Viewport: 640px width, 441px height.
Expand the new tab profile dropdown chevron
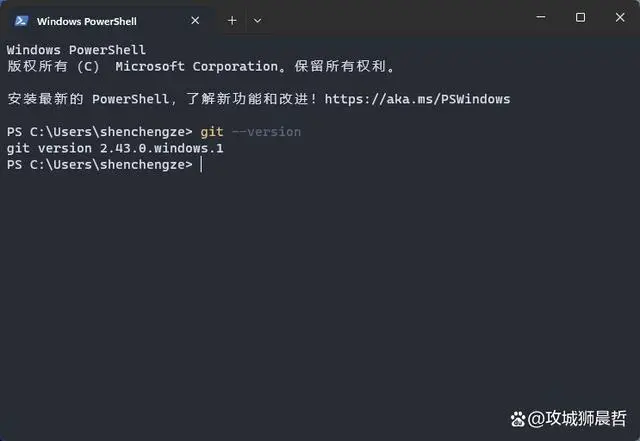(257, 20)
